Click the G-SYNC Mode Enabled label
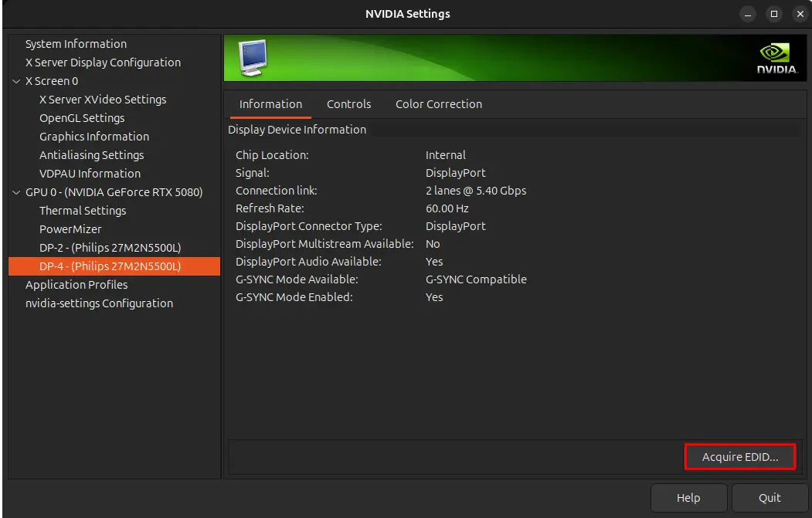The image size is (812, 518). [294, 297]
